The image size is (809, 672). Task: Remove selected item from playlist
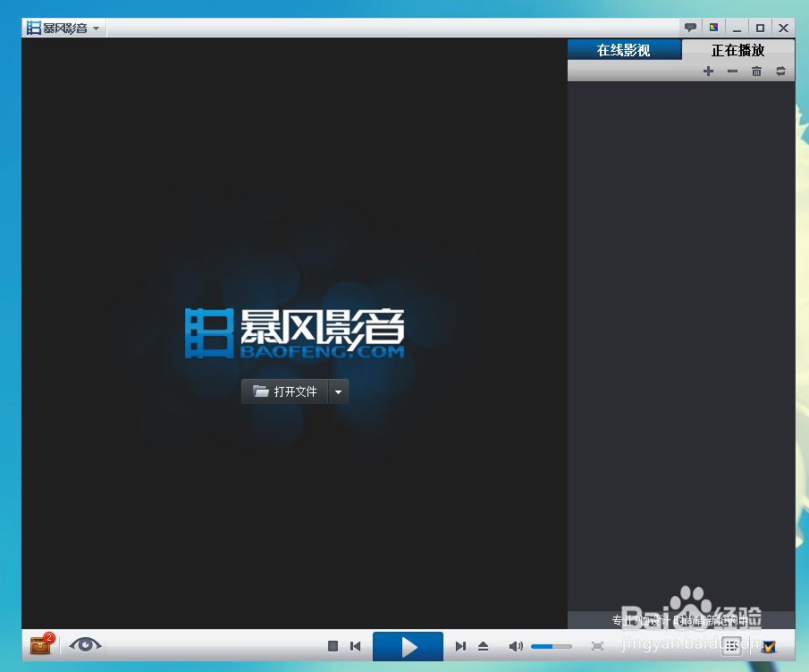(732, 71)
